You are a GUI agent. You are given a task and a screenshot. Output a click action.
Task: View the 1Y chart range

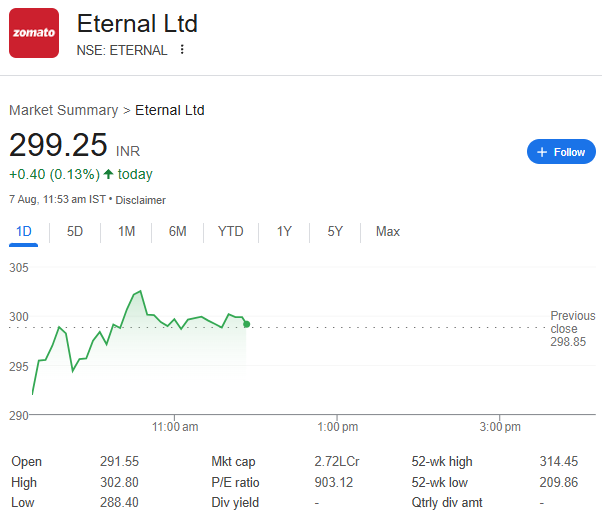pos(284,232)
